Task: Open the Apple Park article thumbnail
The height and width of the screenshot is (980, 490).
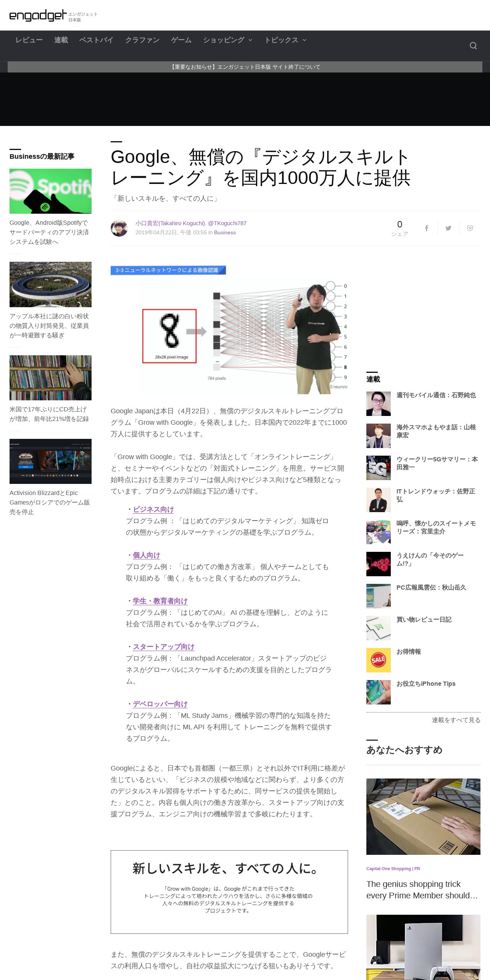Action: (50, 284)
